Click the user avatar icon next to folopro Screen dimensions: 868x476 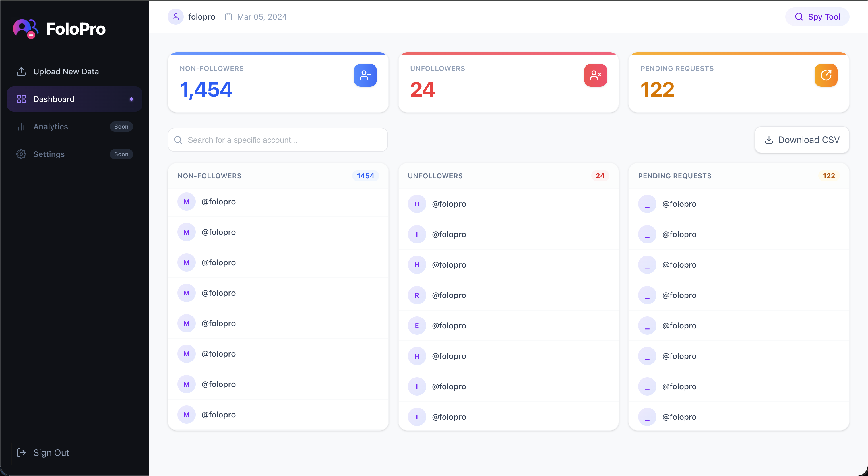[176, 17]
